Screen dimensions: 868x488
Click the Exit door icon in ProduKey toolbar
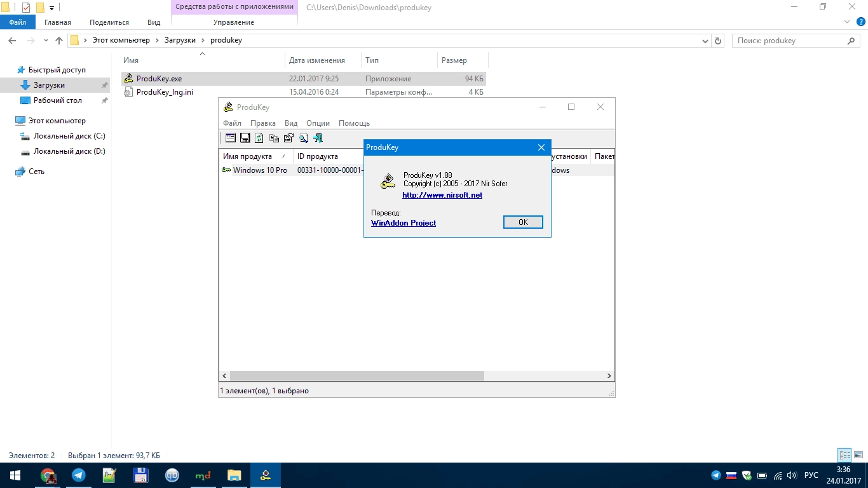coord(318,138)
